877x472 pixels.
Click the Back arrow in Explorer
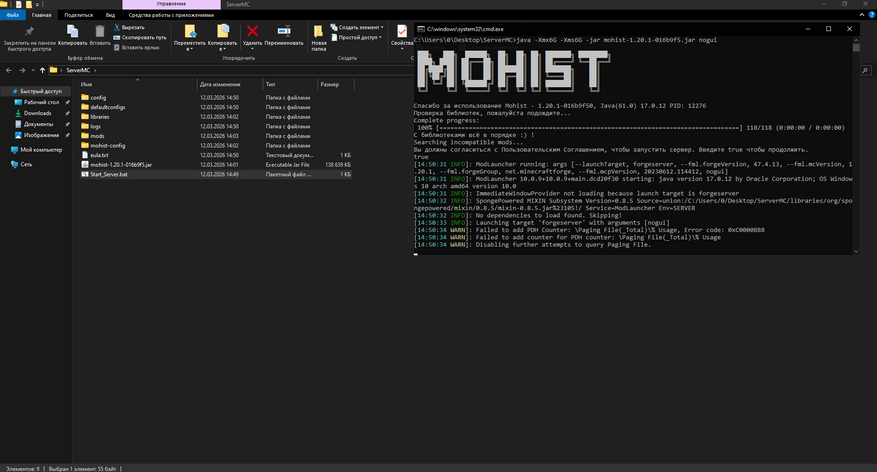(x=8, y=70)
